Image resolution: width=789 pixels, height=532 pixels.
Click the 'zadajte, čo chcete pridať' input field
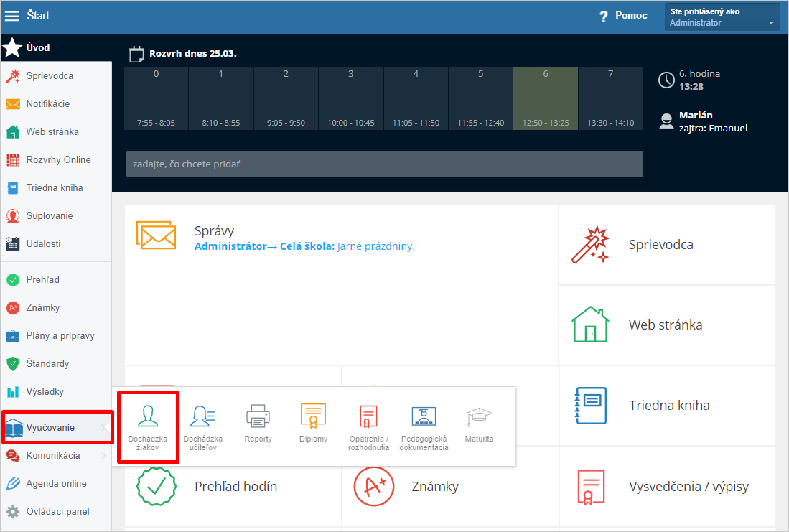[384, 164]
